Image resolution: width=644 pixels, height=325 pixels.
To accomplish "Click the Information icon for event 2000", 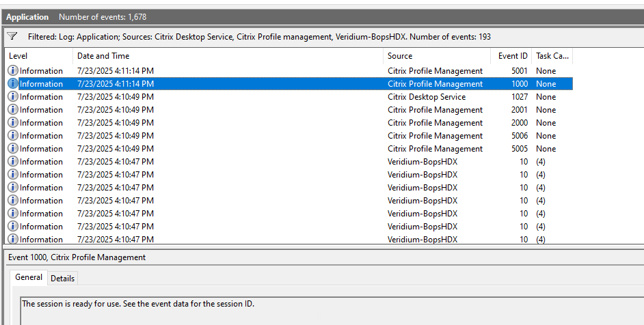I will pyautogui.click(x=13, y=123).
